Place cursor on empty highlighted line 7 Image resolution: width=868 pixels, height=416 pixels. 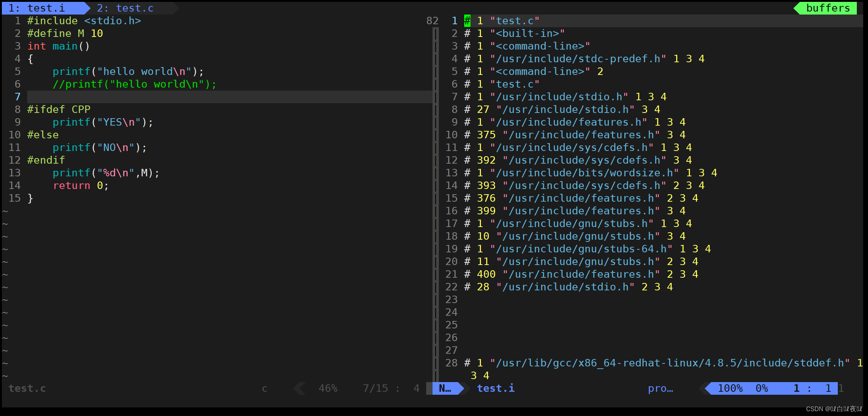click(229, 97)
